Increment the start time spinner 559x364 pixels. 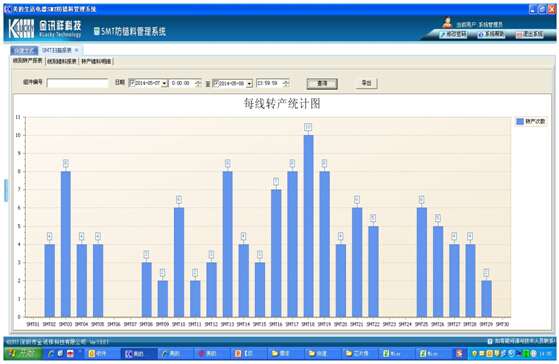tap(198, 81)
